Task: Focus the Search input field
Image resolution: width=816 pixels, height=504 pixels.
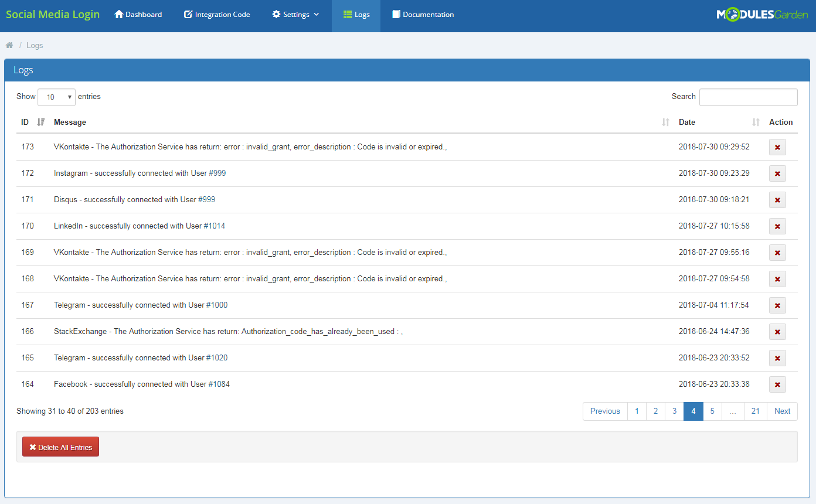Action: click(748, 97)
